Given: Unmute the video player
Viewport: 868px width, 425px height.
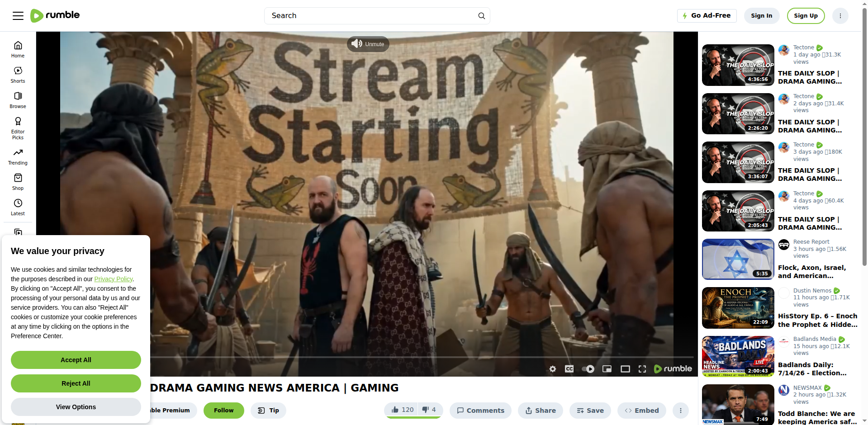Looking at the screenshot, I should pyautogui.click(x=368, y=44).
